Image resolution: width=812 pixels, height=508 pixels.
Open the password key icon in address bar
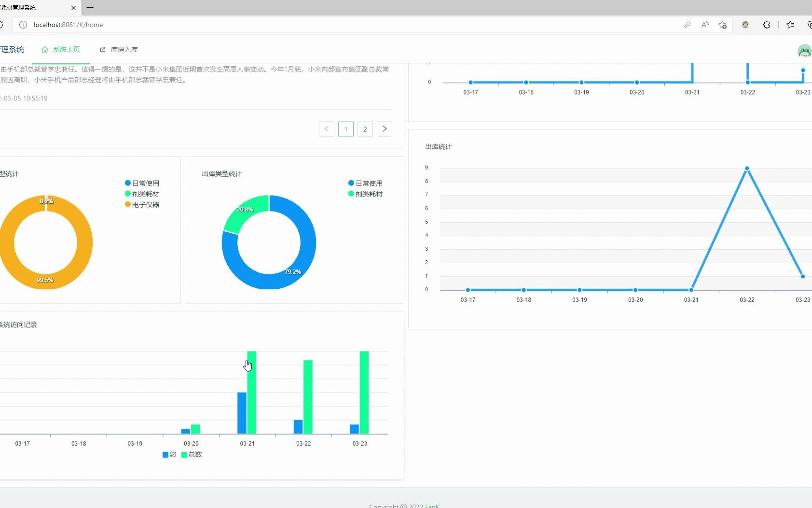tap(688, 25)
